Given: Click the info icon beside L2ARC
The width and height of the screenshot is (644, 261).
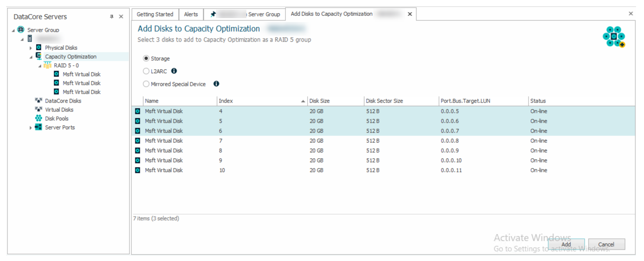Looking at the screenshot, I should [174, 71].
